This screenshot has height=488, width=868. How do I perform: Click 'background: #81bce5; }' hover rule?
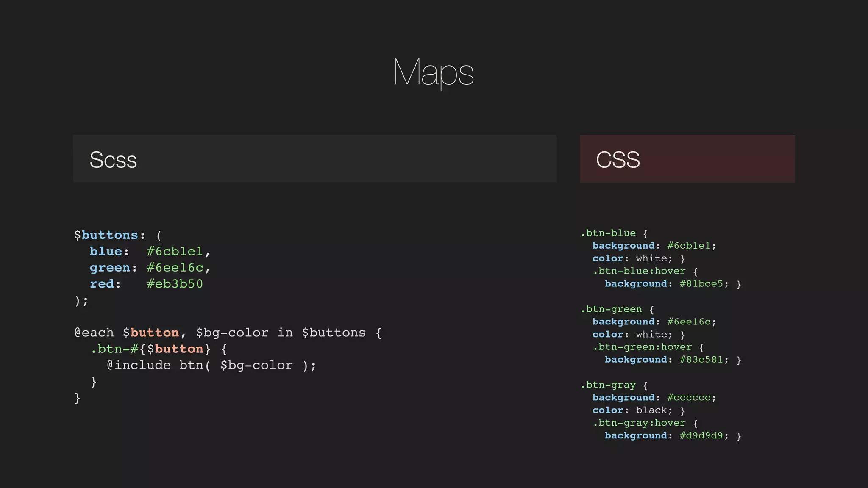tap(673, 284)
